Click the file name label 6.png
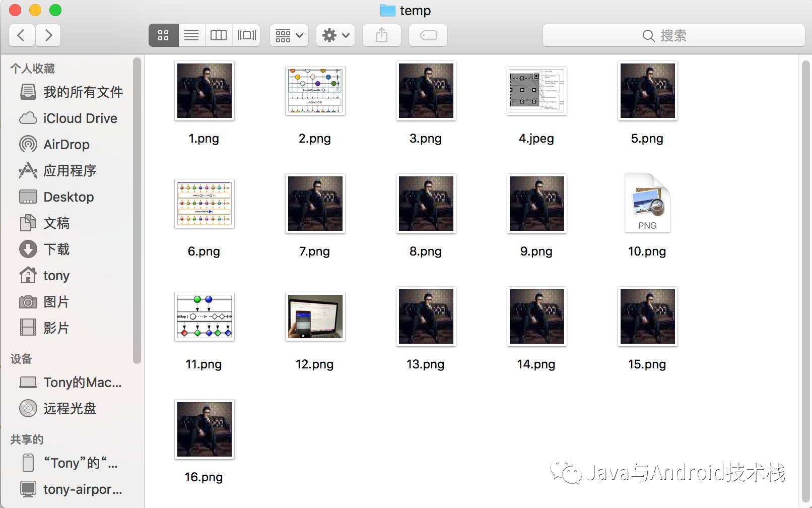This screenshot has height=508, width=812. [x=204, y=251]
